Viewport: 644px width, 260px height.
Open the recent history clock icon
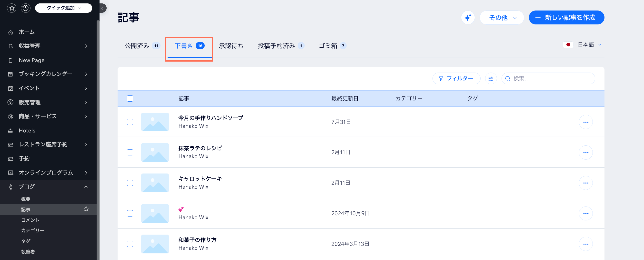click(26, 8)
